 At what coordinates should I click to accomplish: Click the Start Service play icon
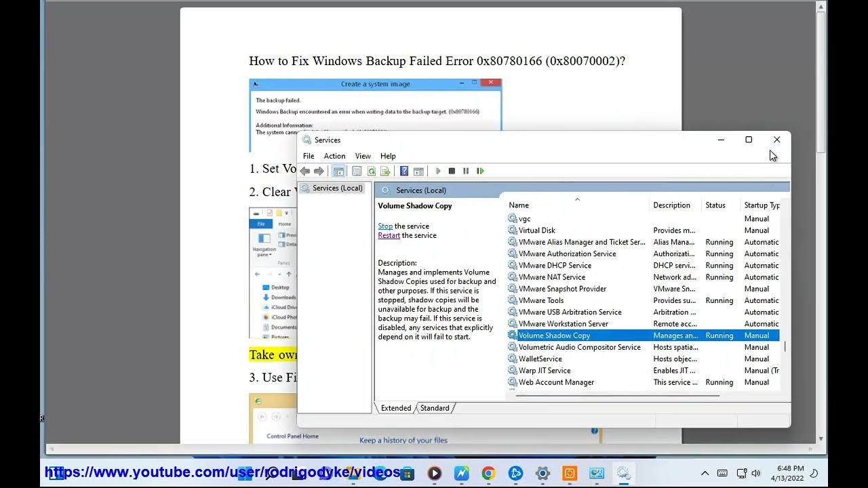pyautogui.click(x=438, y=171)
